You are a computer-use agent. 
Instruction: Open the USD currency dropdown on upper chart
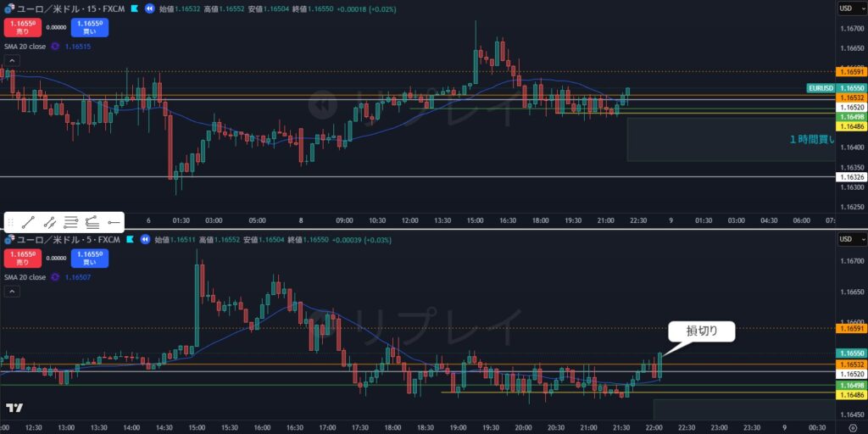click(x=850, y=8)
